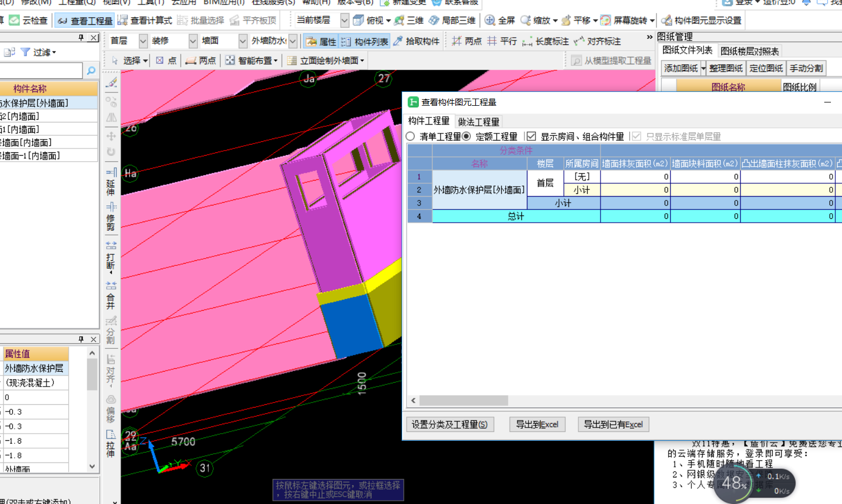842x504 pixels.
Task: Run the 云检查 cloud check
Action: [28, 20]
